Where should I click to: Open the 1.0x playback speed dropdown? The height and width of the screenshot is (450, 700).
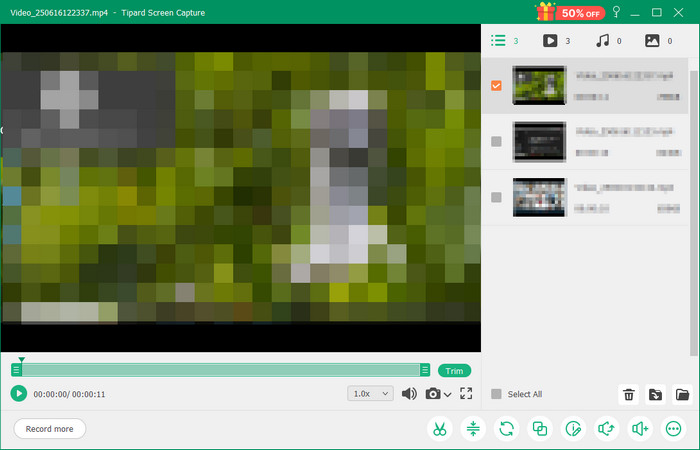371,394
